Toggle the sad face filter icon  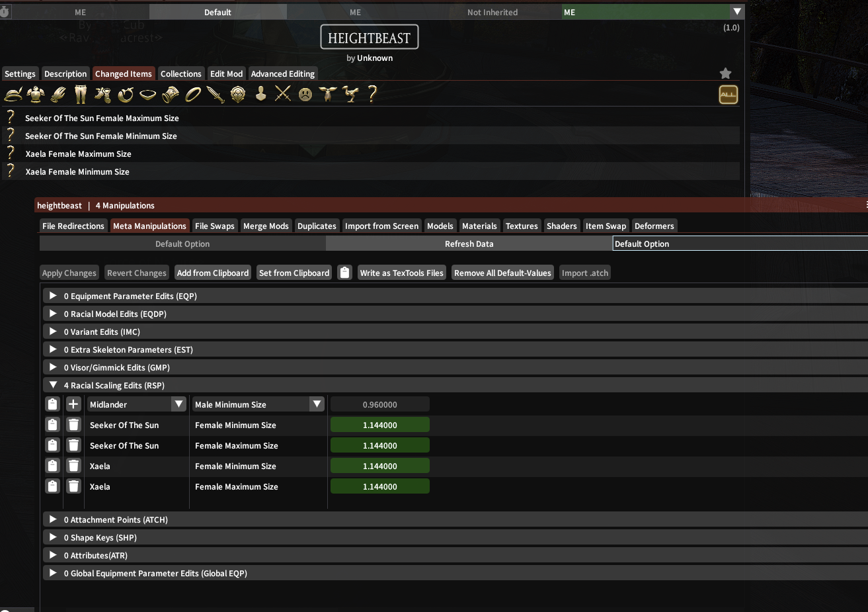click(305, 95)
